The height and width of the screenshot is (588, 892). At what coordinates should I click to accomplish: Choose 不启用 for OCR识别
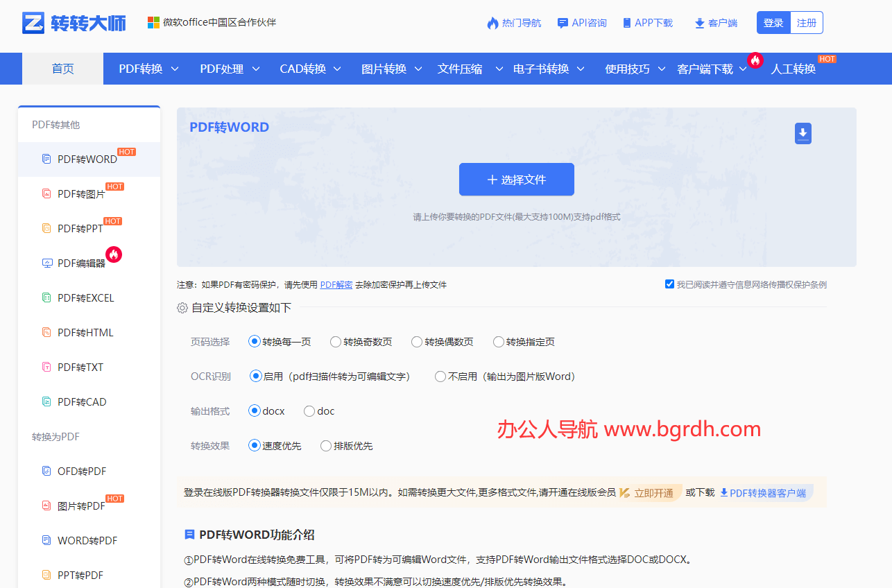click(x=440, y=377)
